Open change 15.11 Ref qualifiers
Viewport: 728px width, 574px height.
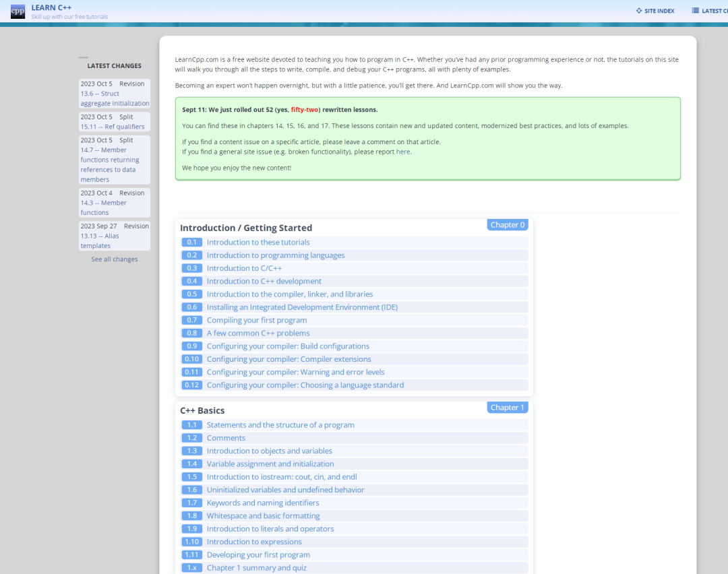click(113, 127)
